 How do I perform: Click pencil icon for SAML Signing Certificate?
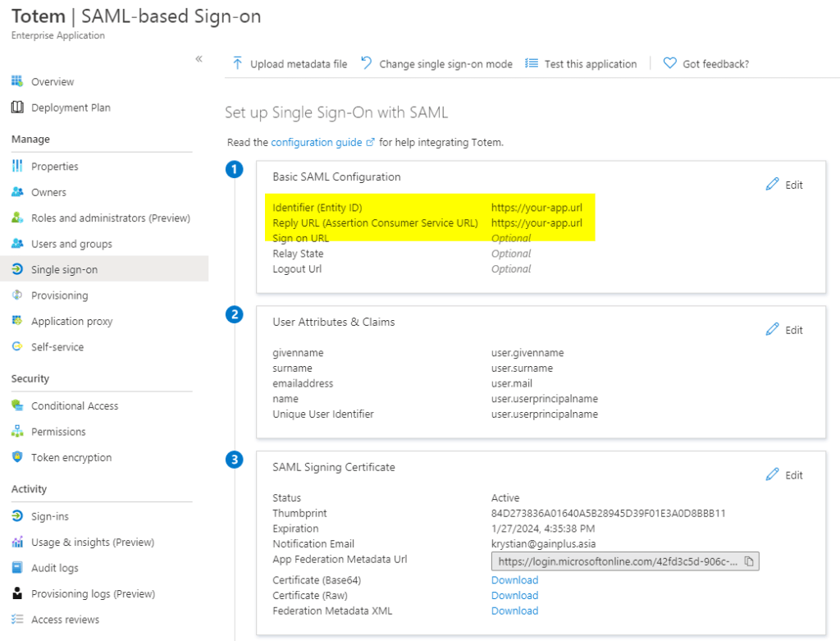click(x=772, y=475)
